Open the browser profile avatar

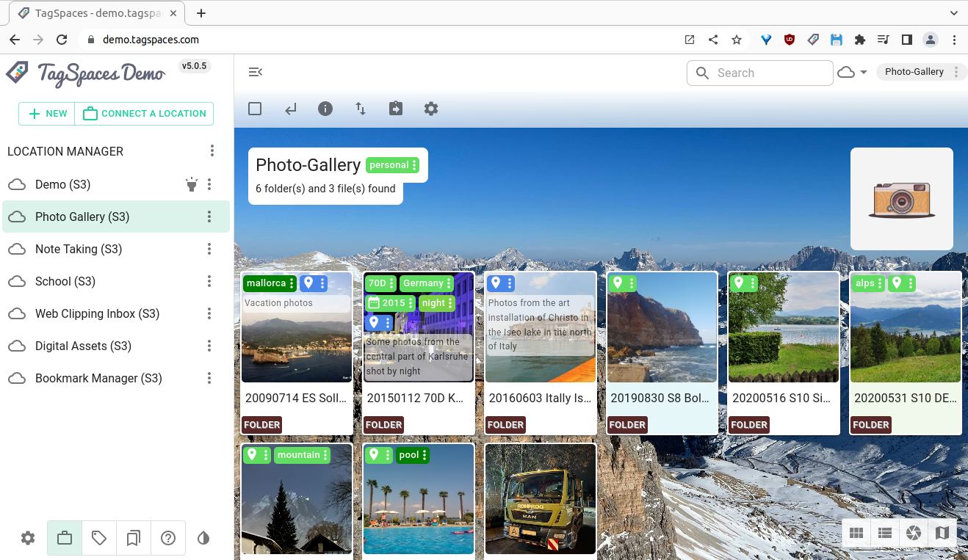tap(931, 40)
